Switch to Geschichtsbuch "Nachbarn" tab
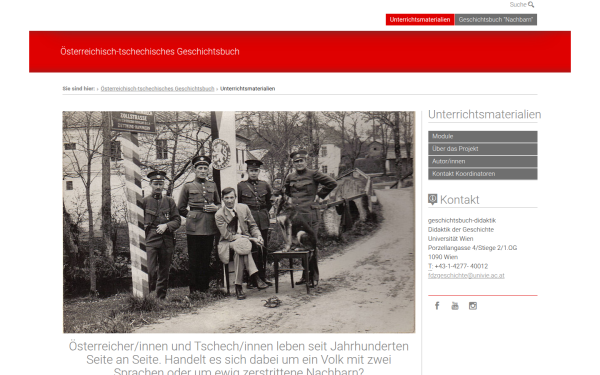This screenshot has height=375, width=600. click(496, 20)
